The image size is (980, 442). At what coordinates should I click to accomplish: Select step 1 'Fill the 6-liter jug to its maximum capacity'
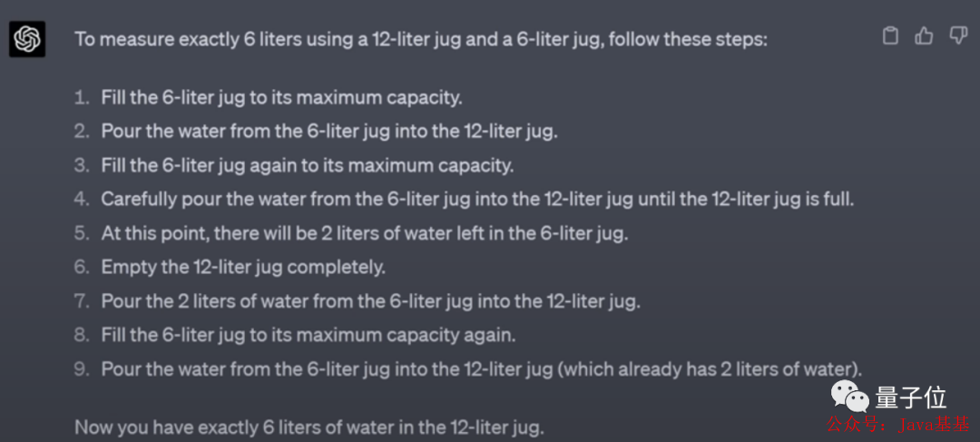click(281, 97)
